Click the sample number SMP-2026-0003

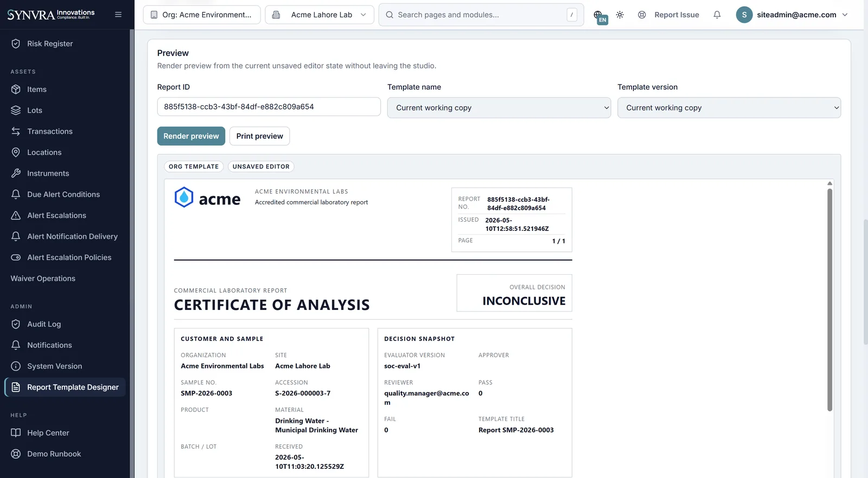[x=206, y=393]
